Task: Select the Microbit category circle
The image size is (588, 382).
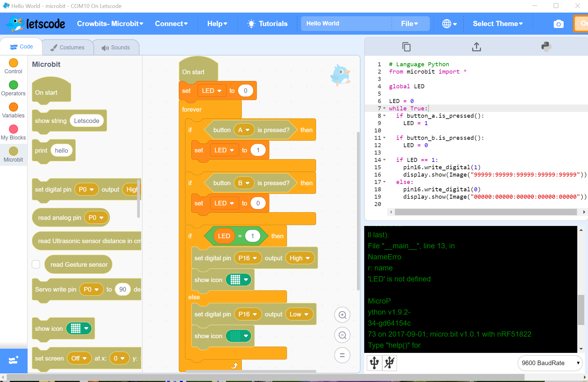Action: [13, 151]
